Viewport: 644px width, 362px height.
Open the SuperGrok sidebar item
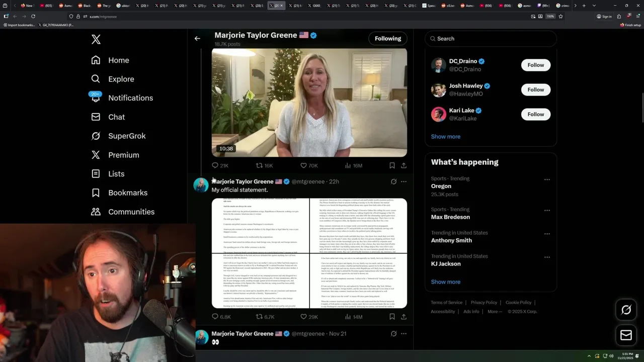[x=118, y=136]
